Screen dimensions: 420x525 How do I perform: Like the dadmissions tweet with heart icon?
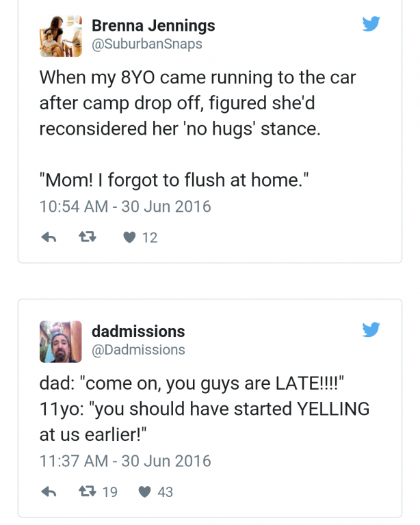[145, 492]
